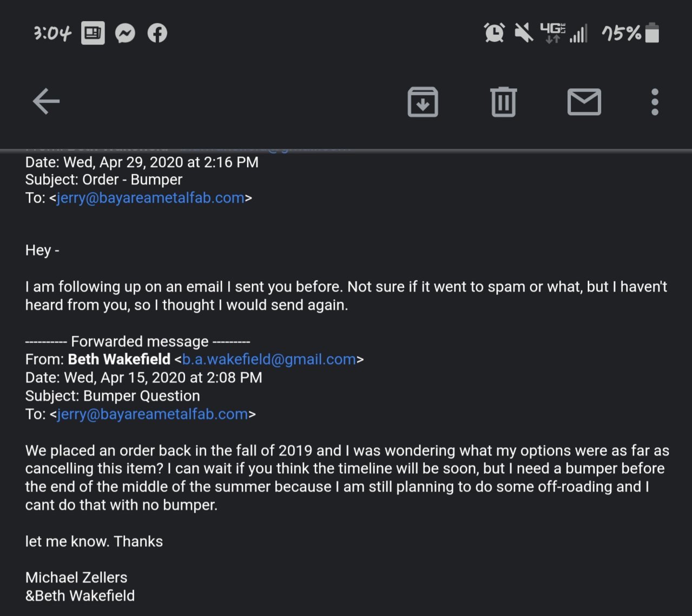The width and height of the screenshot is (692, 616).
Task: Tap the 3:04 clock in status bar
Action: [52, 34]
